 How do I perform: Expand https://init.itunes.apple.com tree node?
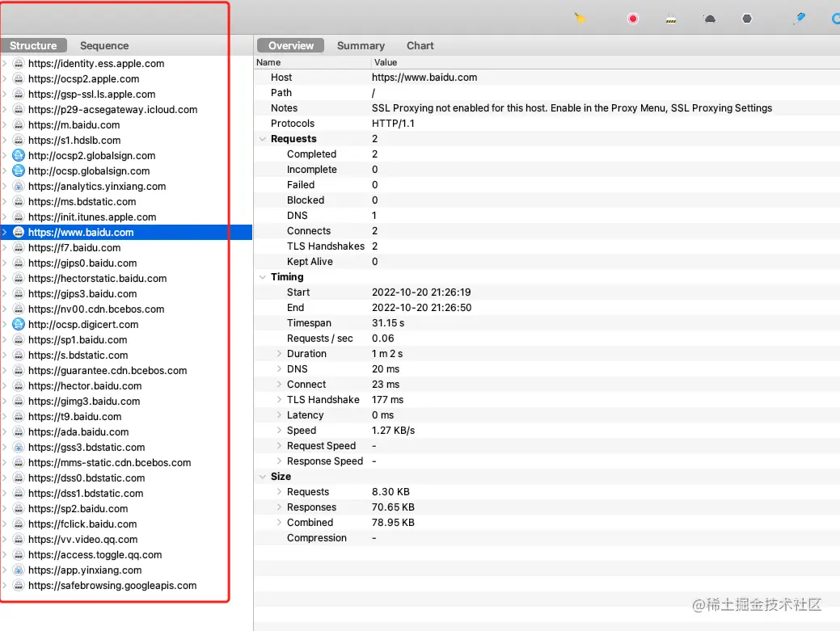point(5,217)
